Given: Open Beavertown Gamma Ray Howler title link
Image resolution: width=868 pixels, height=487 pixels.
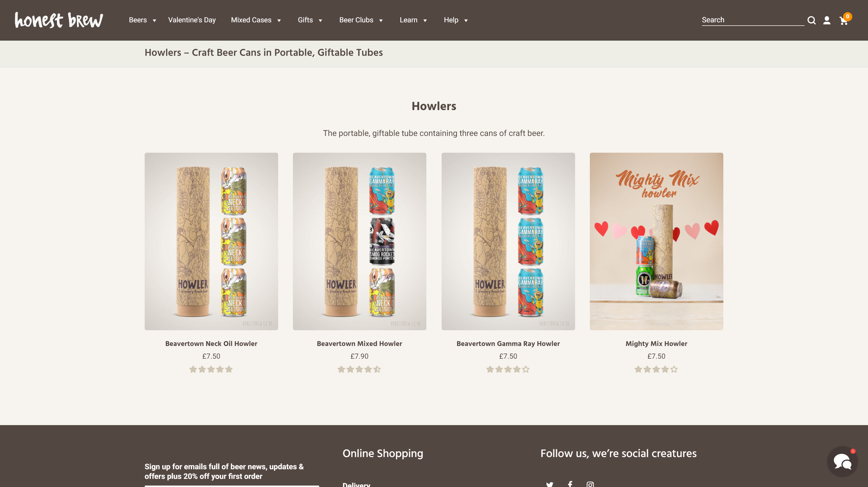Looking at the screenshot, I should [508, 343].
